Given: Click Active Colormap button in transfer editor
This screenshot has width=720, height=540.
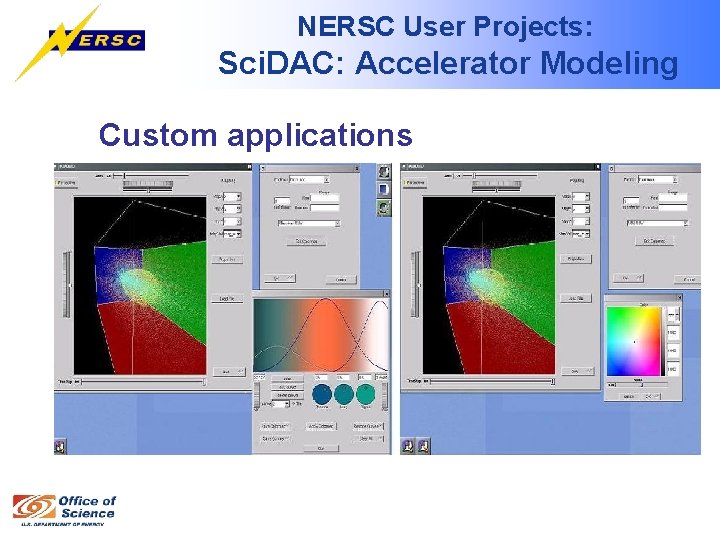Looking at the screenshot, I should click(321, 426).
